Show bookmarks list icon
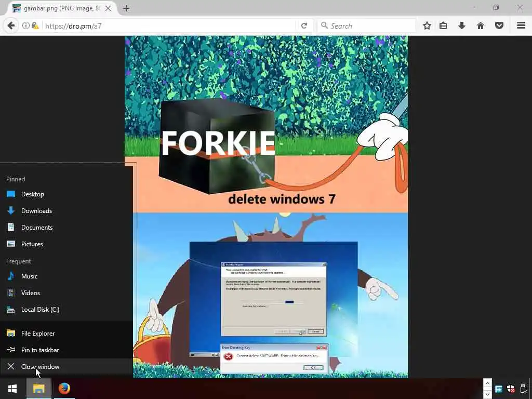Screen dimensions: 532x399 coord(443,26)
